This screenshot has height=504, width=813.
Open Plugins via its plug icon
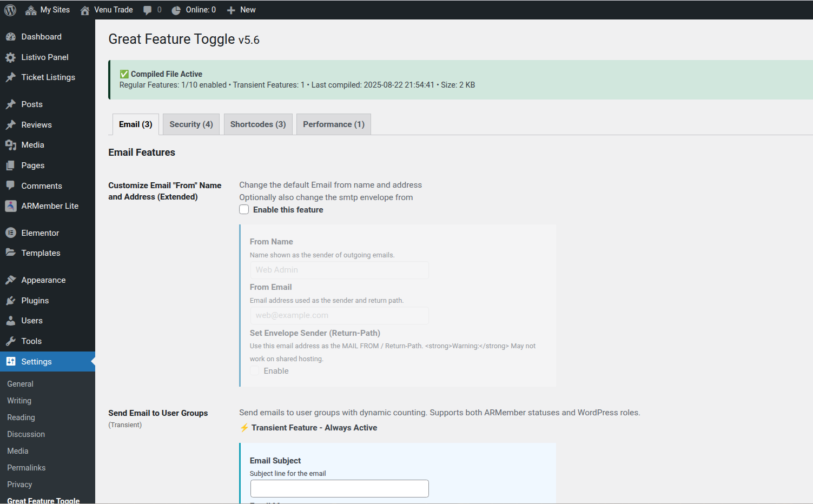10,301
